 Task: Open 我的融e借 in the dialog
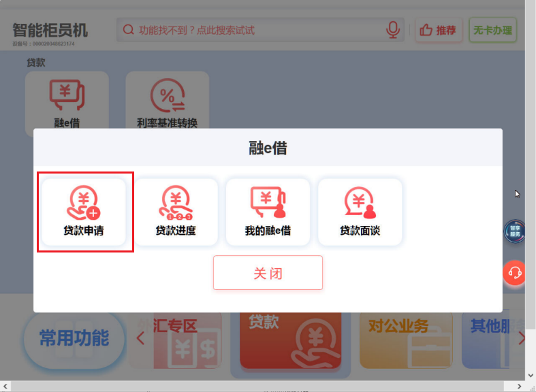click(268, 212)
